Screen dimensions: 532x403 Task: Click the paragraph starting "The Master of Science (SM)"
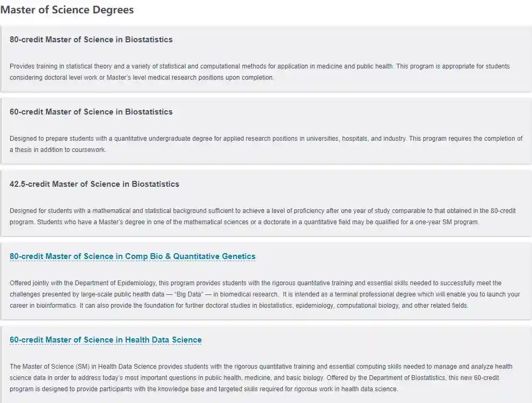pyautogui.click(x=261, y=377)
